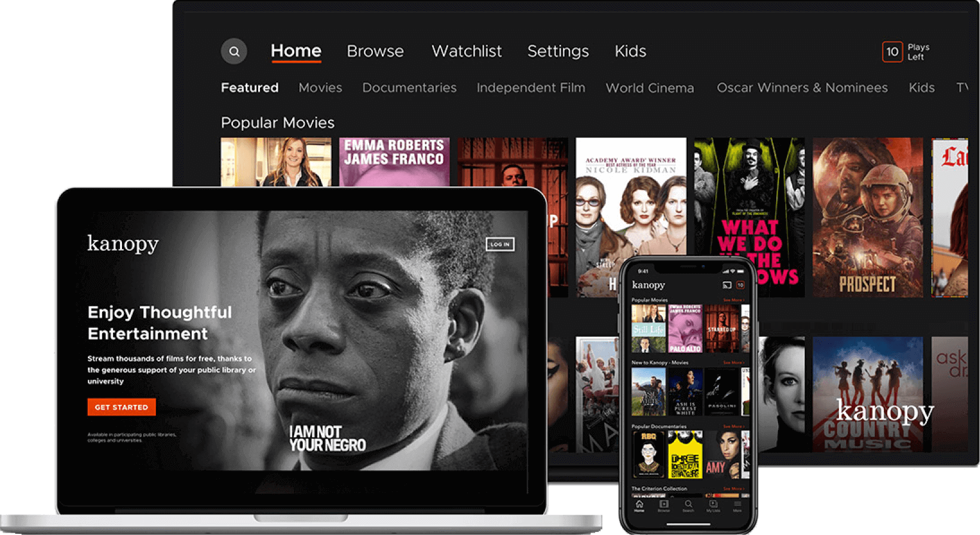This screenshot has width=980, height=535.
Task: Select the Home tab on the TV
Action: point(296,51)
